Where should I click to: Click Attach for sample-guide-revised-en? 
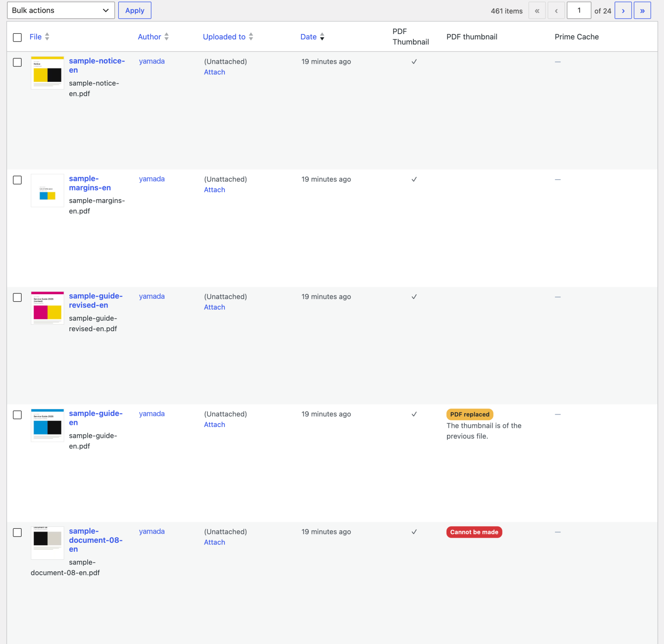coord(215,307)
